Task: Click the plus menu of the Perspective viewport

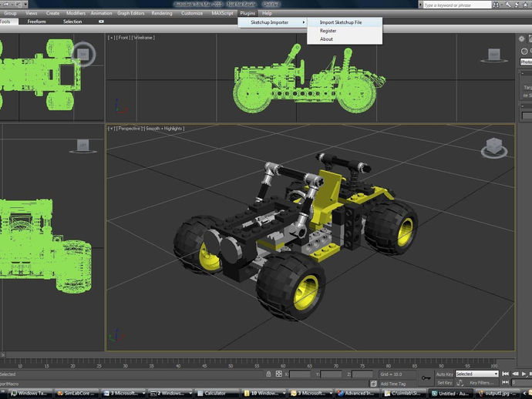Action: click(x=111, y=129)
